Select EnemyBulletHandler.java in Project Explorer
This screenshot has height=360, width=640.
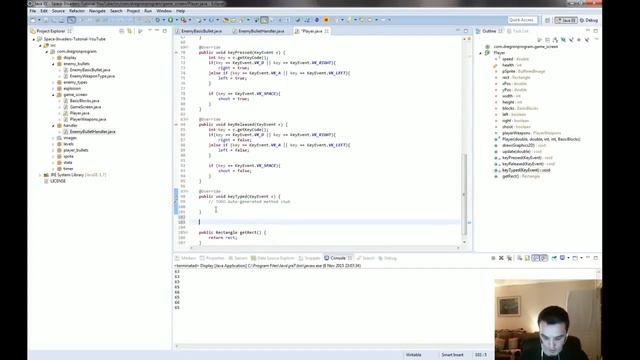coord(92,132)
